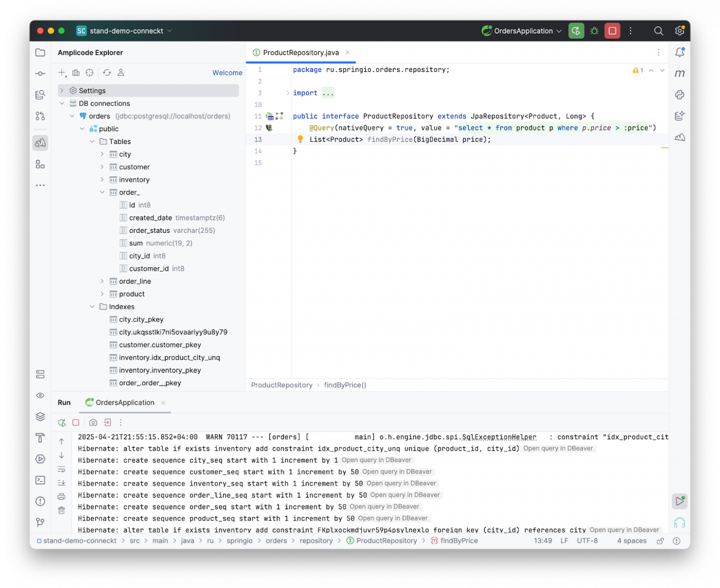This screenshot has width=720, height=588.
Task: Open the Pull Requests tool window
Action: pos(40,116)
